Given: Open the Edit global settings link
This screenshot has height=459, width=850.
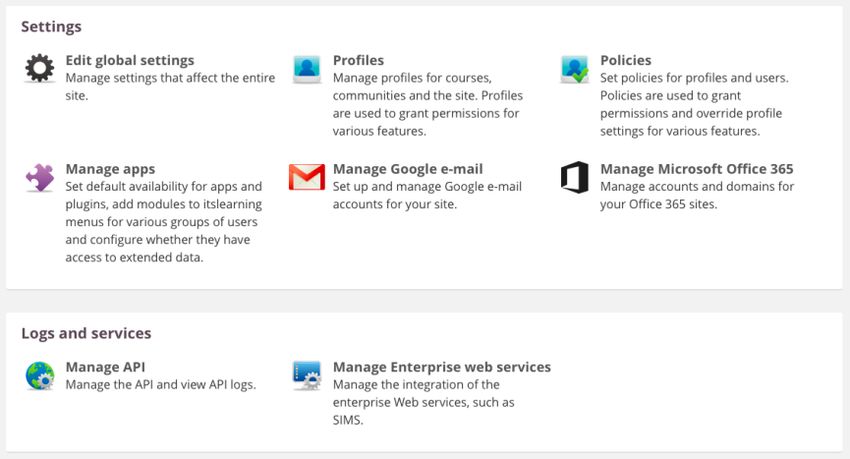Looking at the screenshot, I should click(x=130, y=60).
